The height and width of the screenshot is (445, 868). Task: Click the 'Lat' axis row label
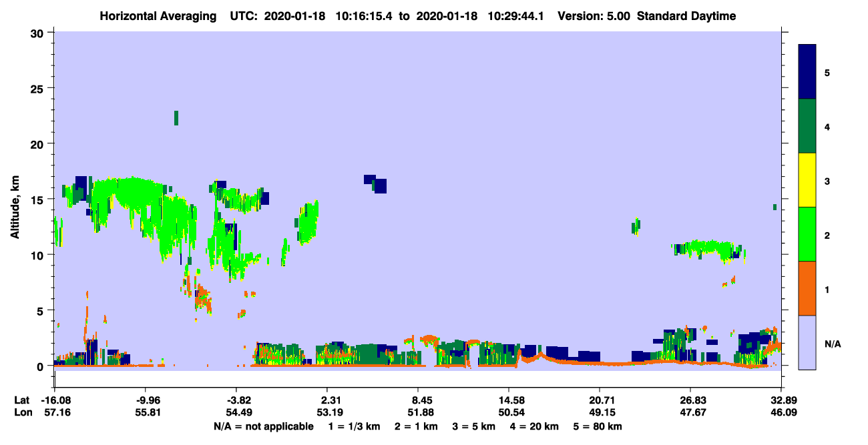pos(21,400)
